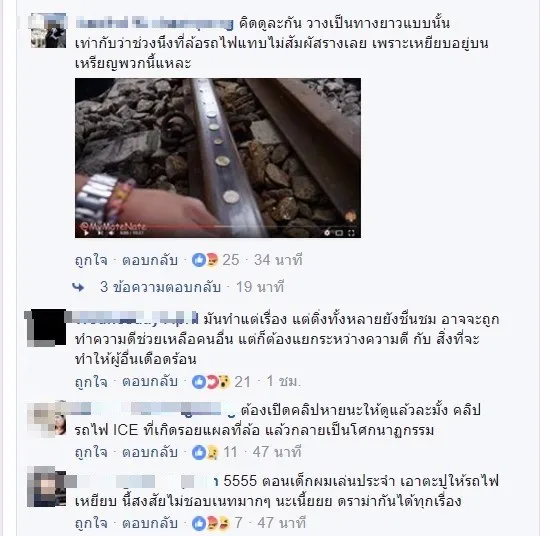Click settings gear icon in video thumbnail
Image resolution: width=550 pixels, height=536 pixels.
(327, 233)
